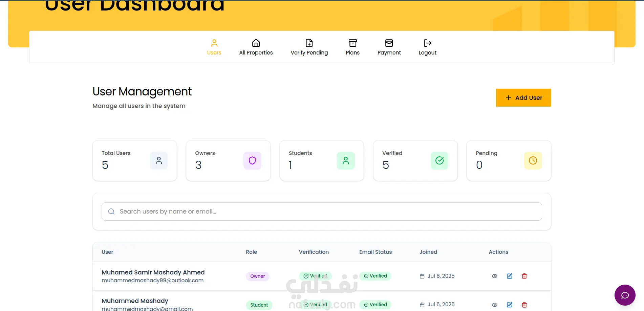The image size is (644, 311).
Task: Click the Pending count card
Action: click(509, 161)
